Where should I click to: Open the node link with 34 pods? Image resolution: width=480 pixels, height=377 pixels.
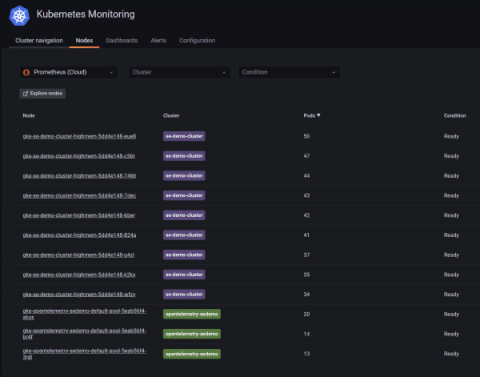pyautogui.click(x=79, y=294)
